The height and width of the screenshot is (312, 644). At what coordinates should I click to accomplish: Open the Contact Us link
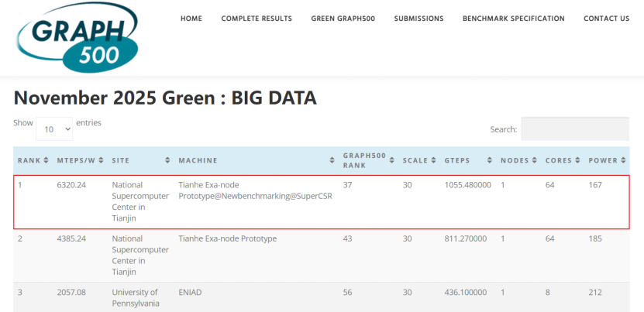click(606, 19)
